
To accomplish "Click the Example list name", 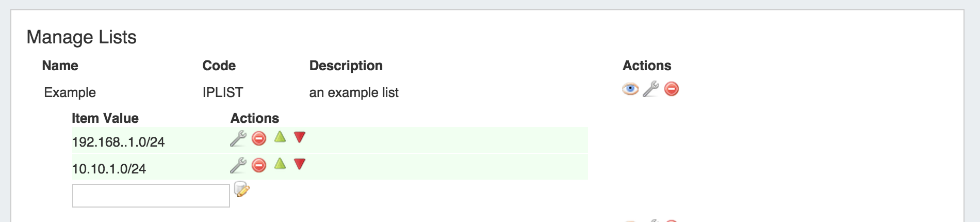I will (70, 92).
